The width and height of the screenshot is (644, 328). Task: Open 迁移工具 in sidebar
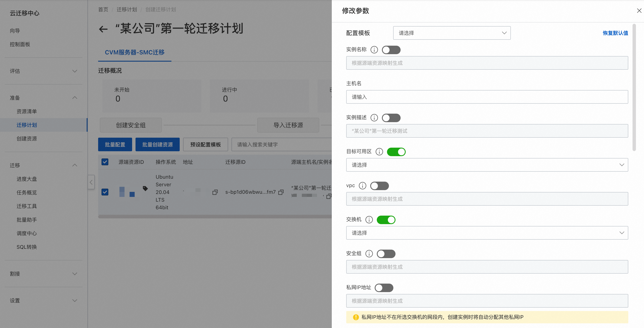27,206
